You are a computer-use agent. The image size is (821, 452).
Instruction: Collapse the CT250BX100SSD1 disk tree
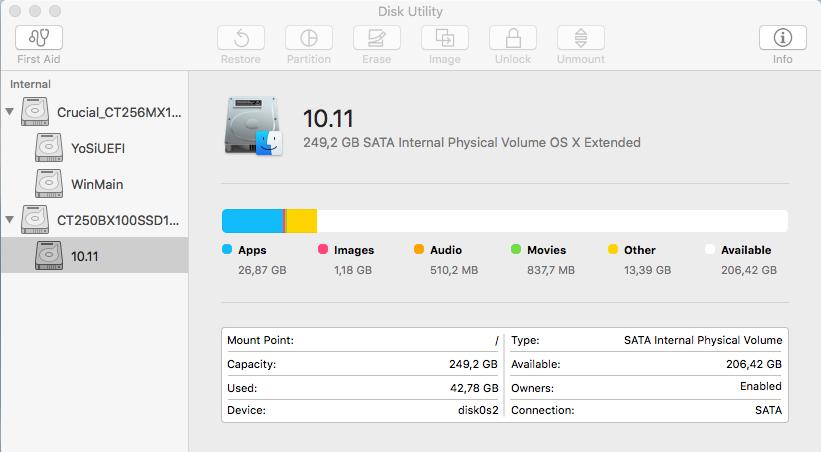coord(11,219)
